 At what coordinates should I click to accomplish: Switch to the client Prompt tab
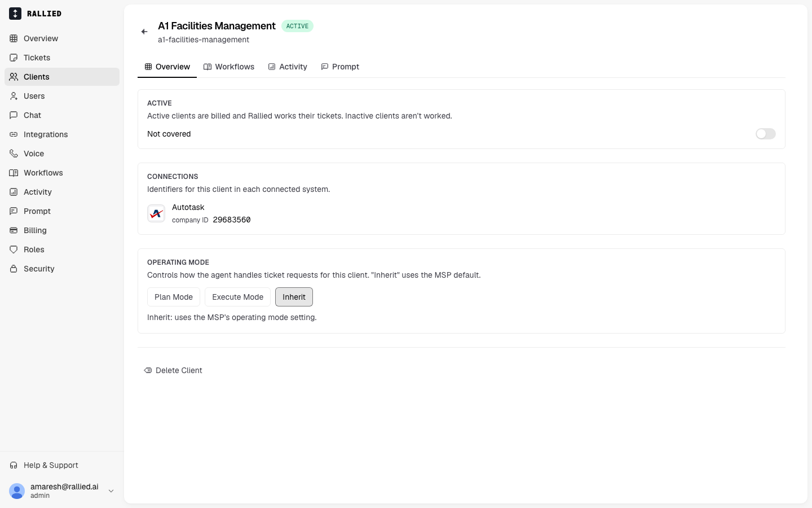tap(340, 67)
